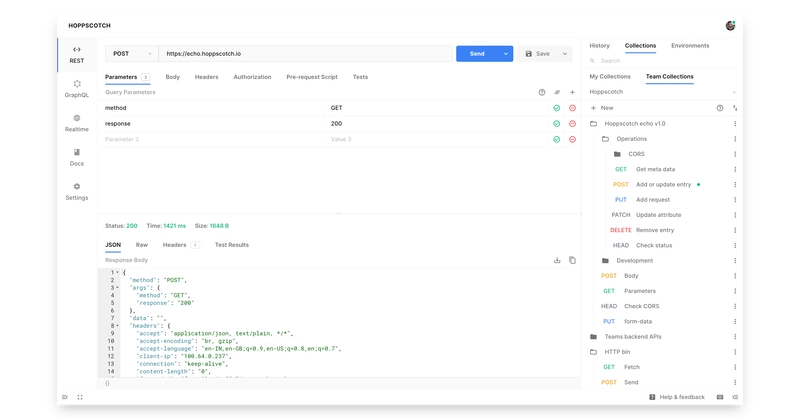Click the import/export collections icon
This screenshot has width=800, height=419.
click(735, 108)
